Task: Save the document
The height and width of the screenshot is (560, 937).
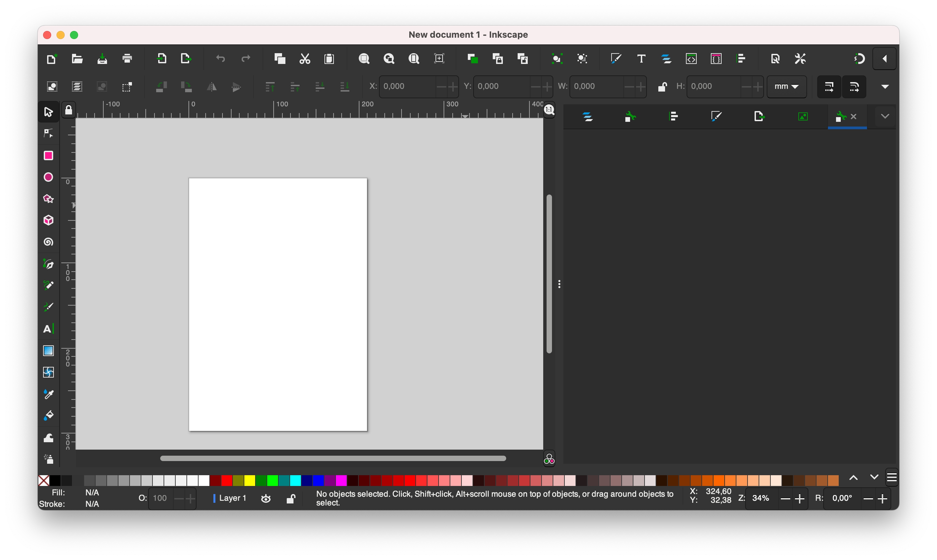Action: coord(102,59)
